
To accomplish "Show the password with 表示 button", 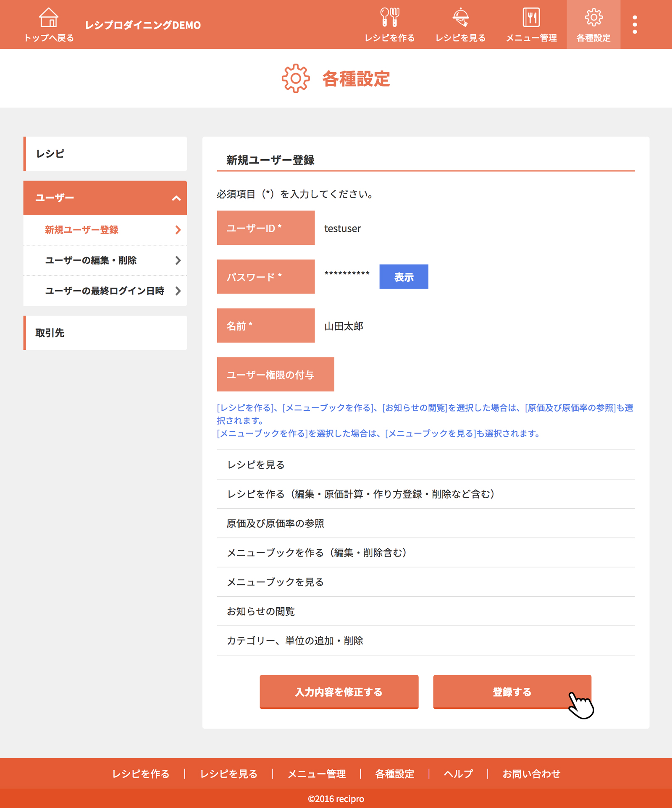I will pos(404,277).
